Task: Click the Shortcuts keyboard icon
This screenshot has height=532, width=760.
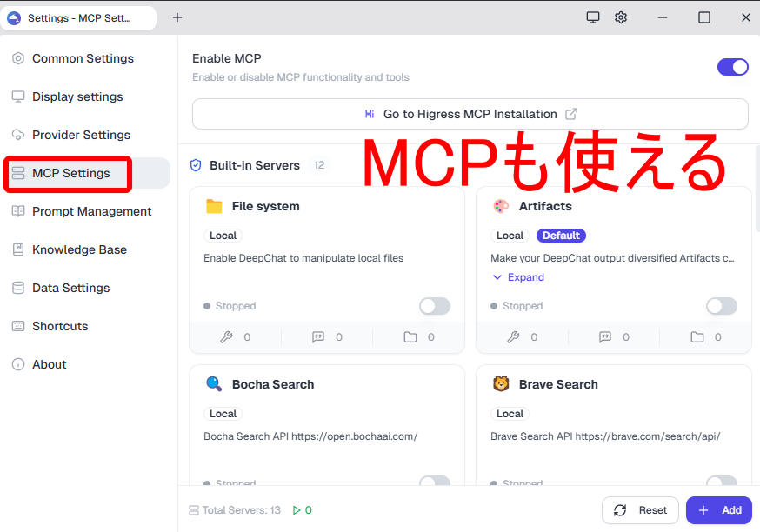Action: 18,326
